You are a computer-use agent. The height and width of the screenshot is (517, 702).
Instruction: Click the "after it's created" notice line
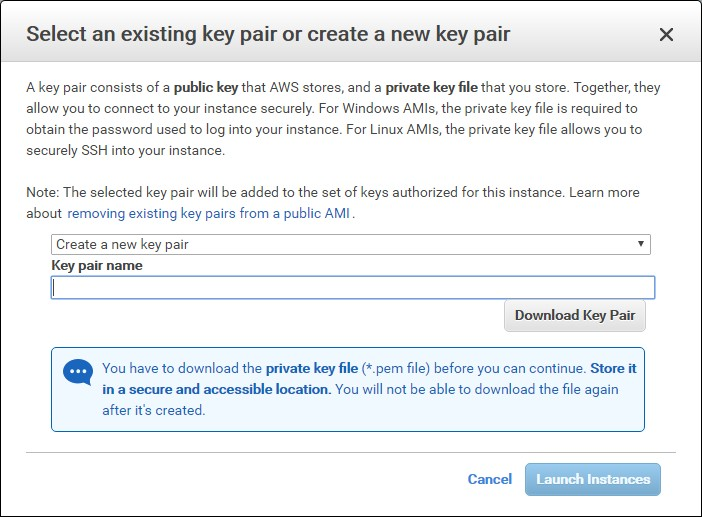(x=153, y=410)
